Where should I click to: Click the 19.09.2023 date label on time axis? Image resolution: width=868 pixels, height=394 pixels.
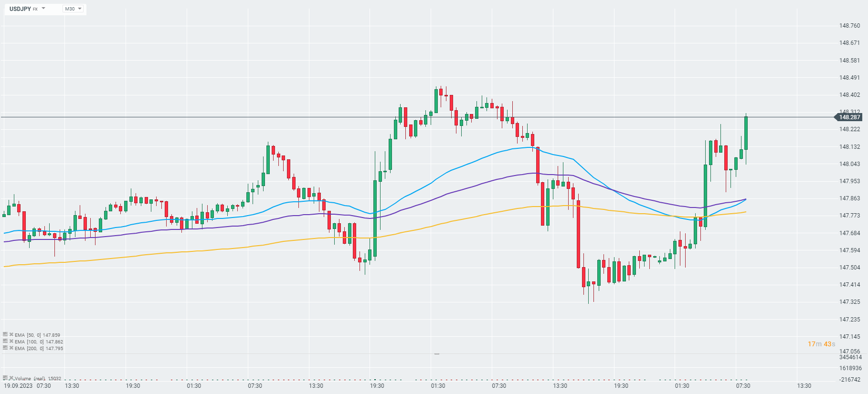(x=18, y=386)
